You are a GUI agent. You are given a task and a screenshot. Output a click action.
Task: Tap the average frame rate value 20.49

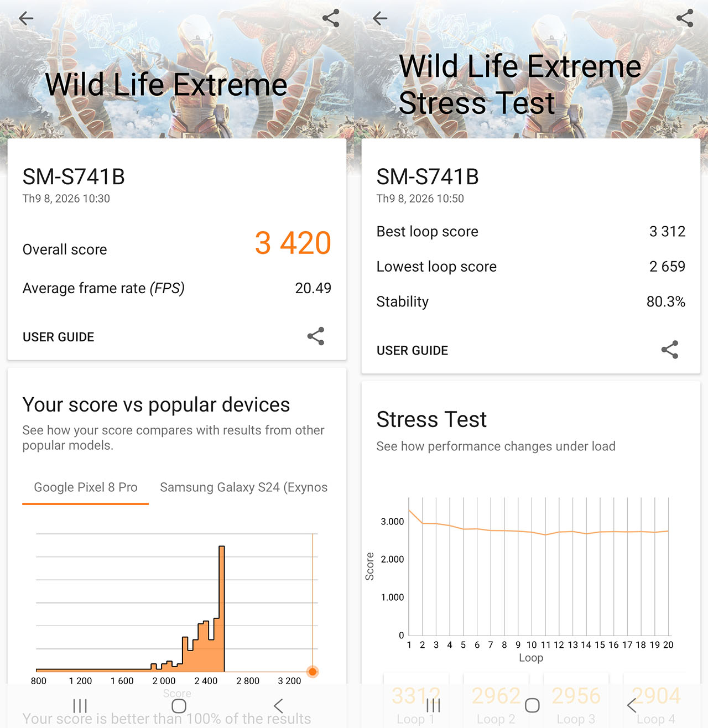[x=313, y=288]
